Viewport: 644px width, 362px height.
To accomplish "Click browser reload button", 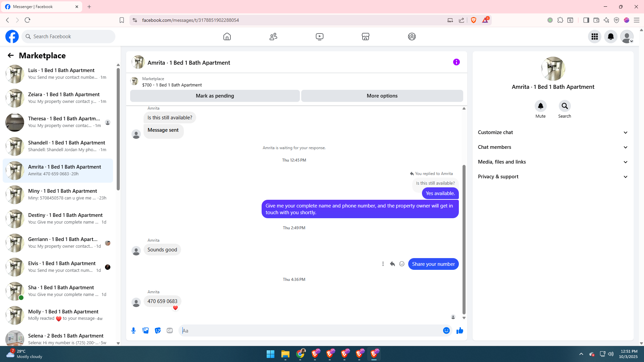I will (28, 20).
